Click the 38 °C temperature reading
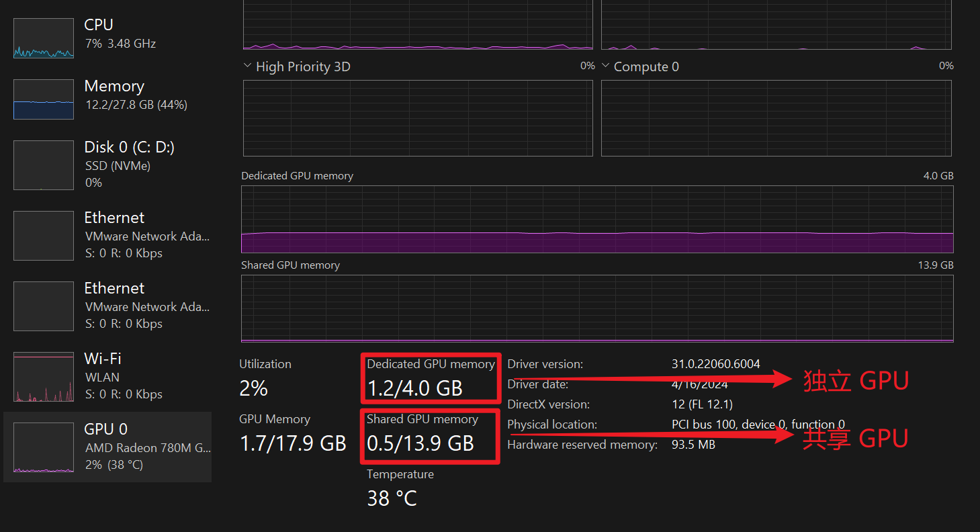Viewport: 980px width, 532px height. pos(392,498)
